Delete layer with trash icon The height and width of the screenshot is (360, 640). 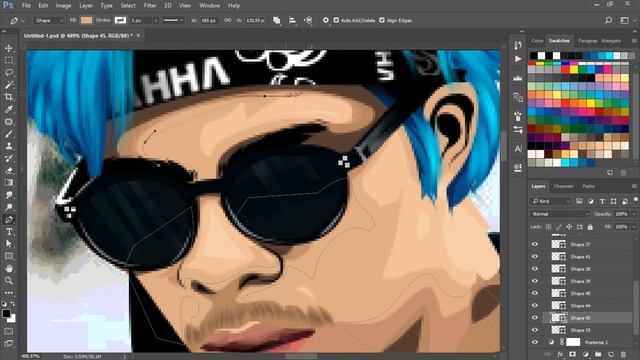coord(623,354)
